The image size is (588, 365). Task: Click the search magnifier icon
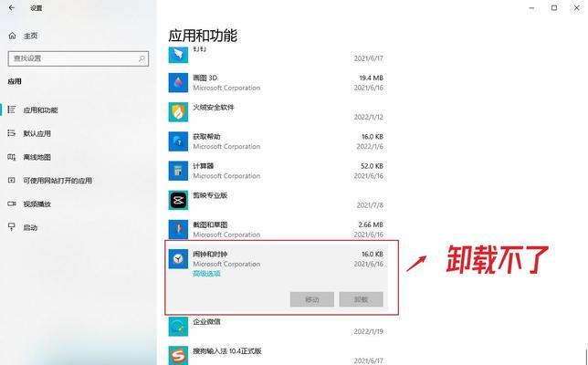click(142, 58)
